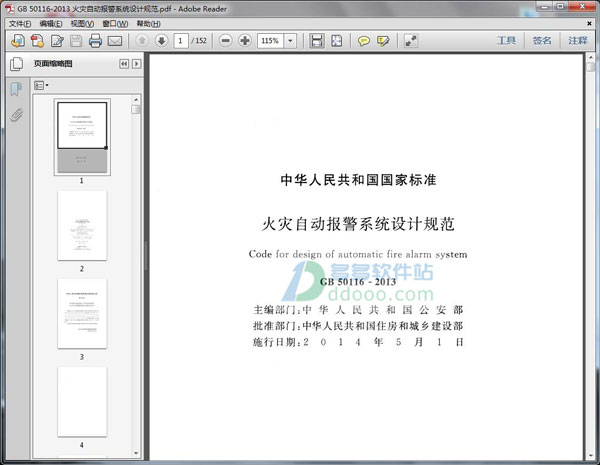
Task: Open the thumbnail panel options dropdown
Action: (41, 85)
